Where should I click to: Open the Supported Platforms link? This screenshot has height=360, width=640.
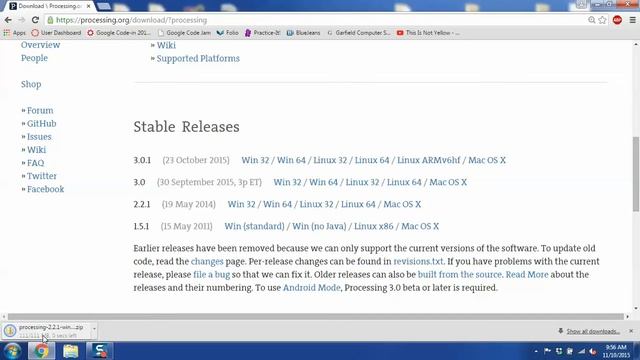coord(198,58)
